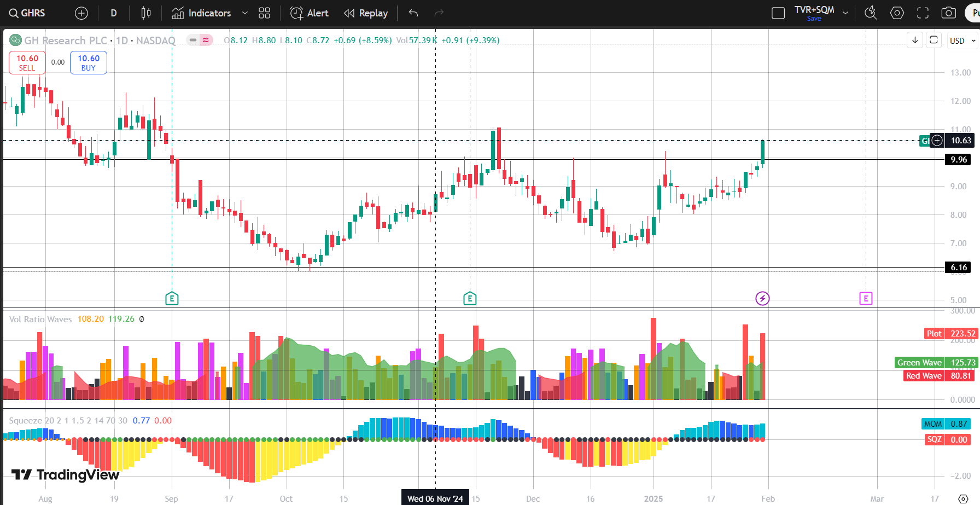
Task: Open the quick search icon
Action: coord(871,13)
